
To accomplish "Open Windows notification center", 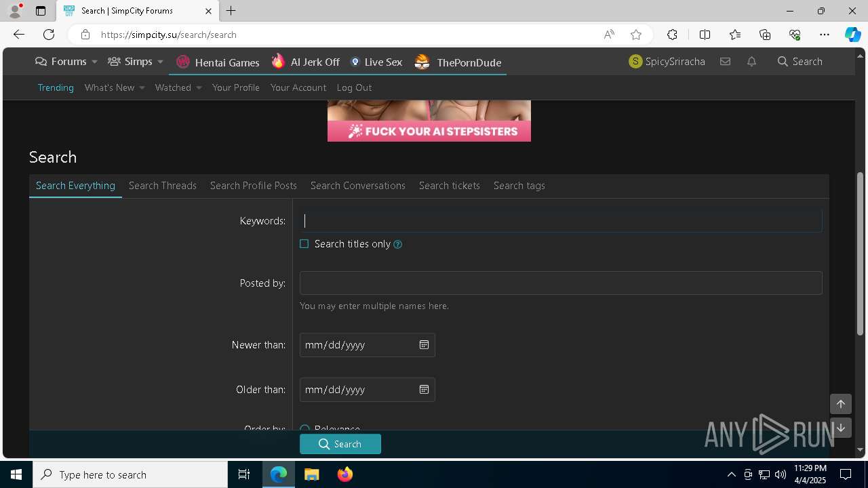I will [846, 474].
